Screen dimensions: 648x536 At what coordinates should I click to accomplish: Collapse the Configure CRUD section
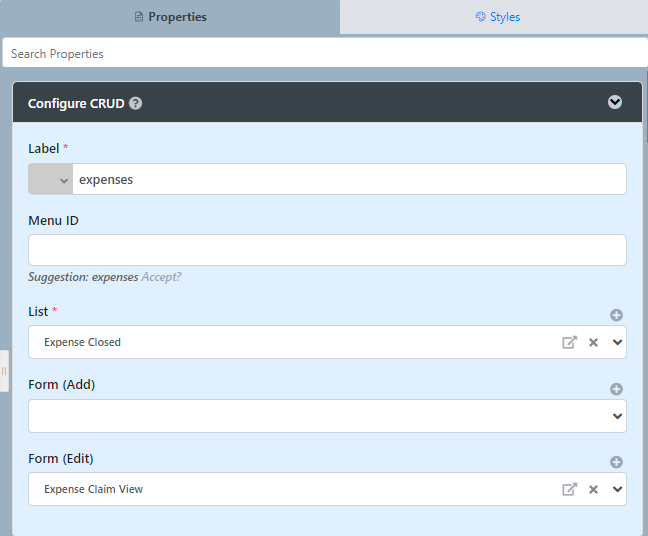click(615, 102)
